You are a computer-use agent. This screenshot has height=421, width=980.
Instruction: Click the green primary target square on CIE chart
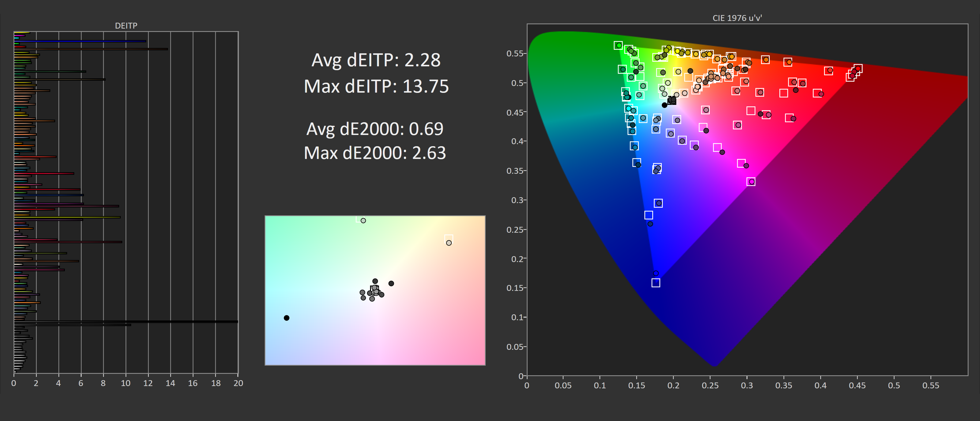click(618, 46)
